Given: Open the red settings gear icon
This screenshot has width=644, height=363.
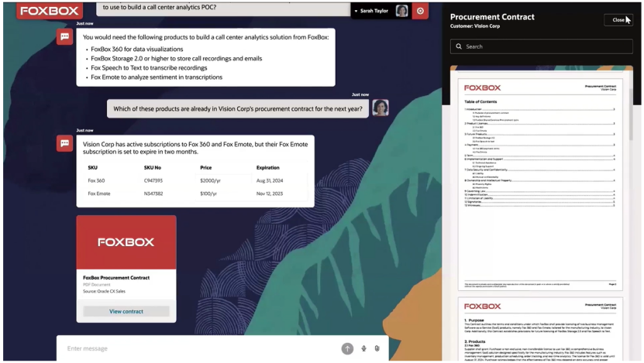Looking at the screenshot, I should click(420, 11).
